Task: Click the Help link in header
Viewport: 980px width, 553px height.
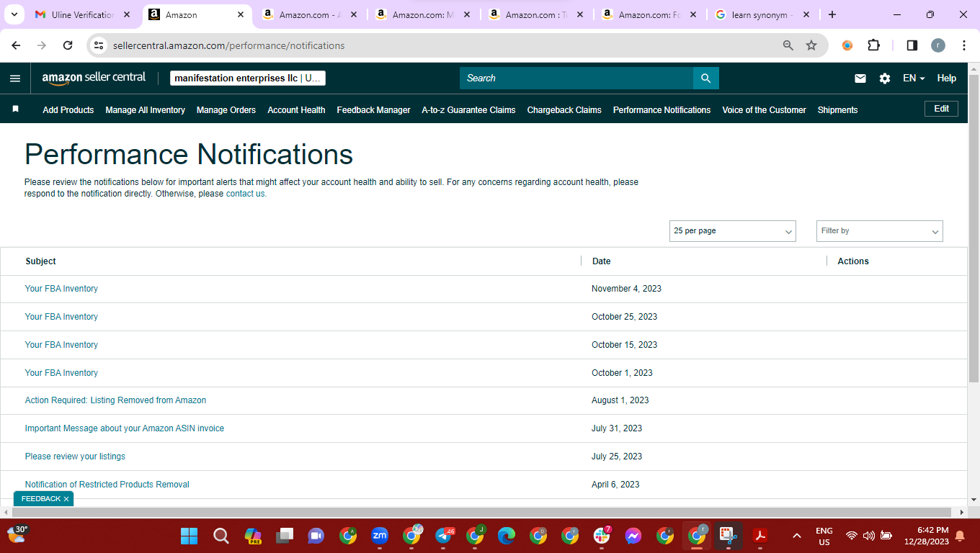Action: pos(947,78)
